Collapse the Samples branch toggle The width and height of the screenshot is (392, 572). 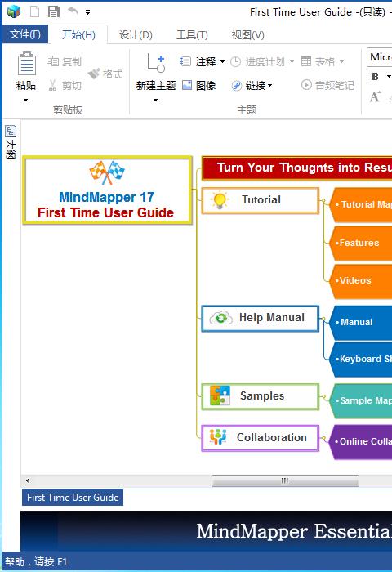coord(323,396)
